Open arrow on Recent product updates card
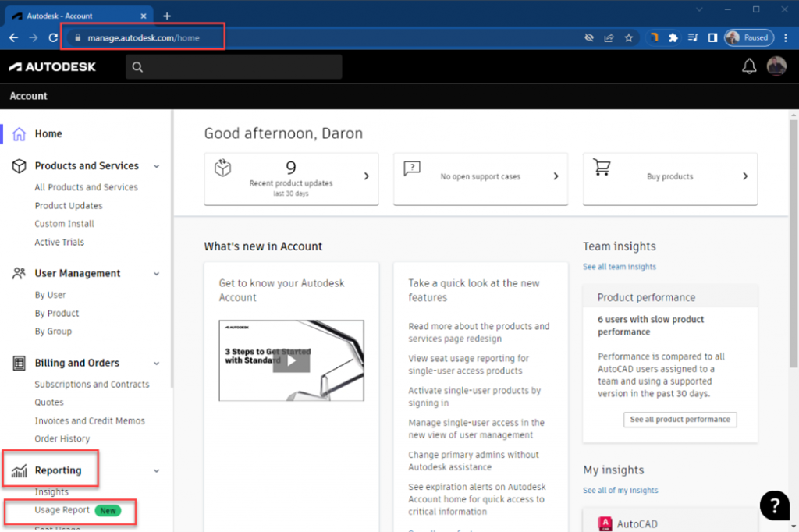This screenshot has width=799, height=532. (367, 176)
